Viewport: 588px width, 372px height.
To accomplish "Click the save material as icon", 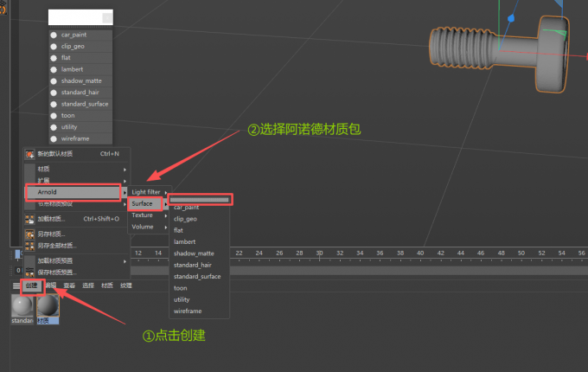I will click(x=29, y=234).
